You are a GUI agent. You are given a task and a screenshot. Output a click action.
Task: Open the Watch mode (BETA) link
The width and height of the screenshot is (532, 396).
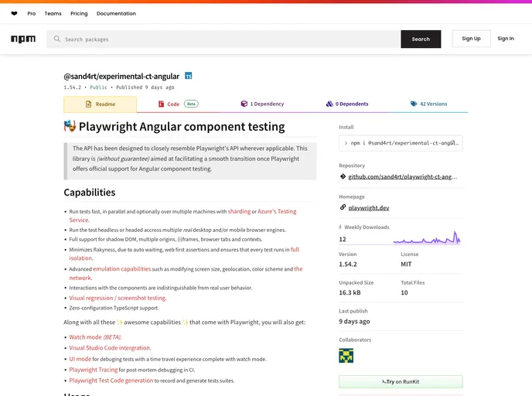point(95,337)
